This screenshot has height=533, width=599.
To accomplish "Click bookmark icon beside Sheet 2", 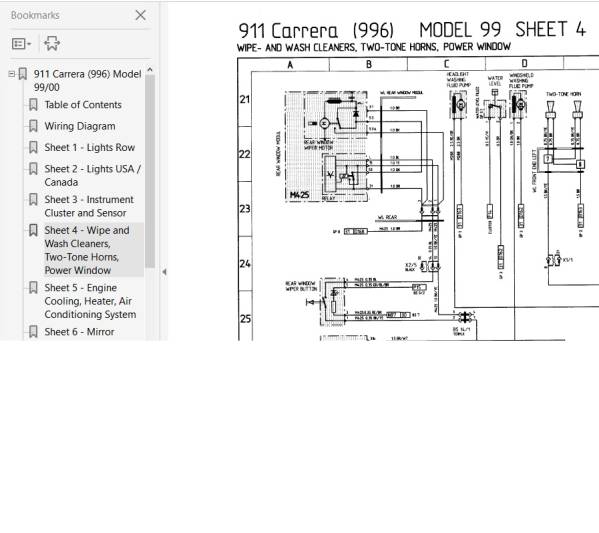I will [x=33, y=169].
